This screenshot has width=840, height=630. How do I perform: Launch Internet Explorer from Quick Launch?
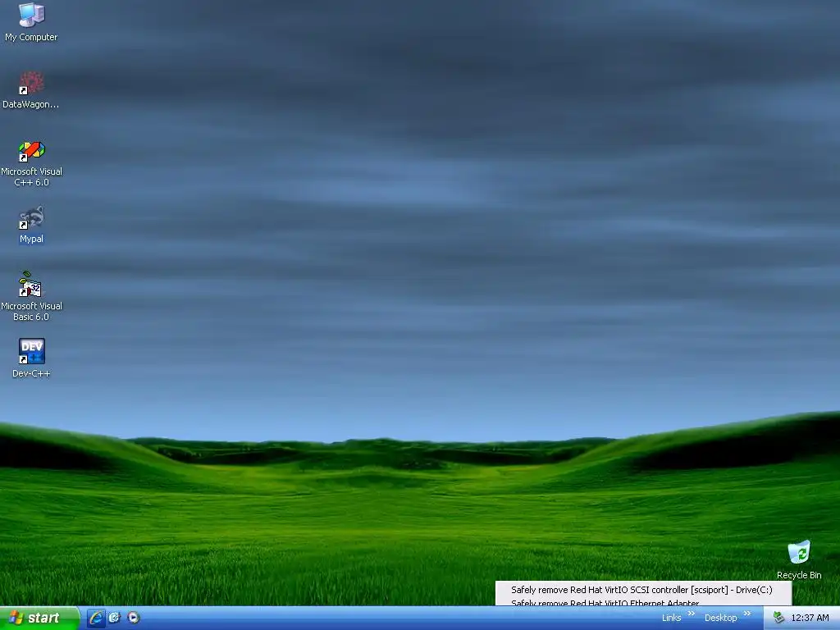[x=96, y=618]
